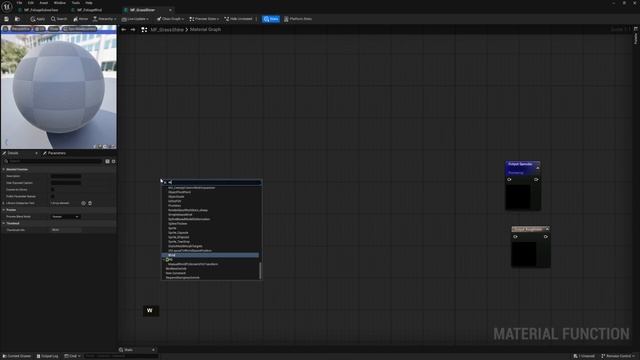Open the Window menu
This screenshot has width=640, height=360.
(x=60, y=3)
